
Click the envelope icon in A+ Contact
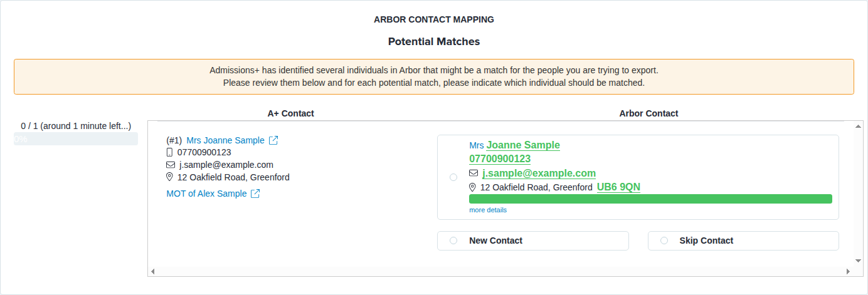click(x=170, y=165)
